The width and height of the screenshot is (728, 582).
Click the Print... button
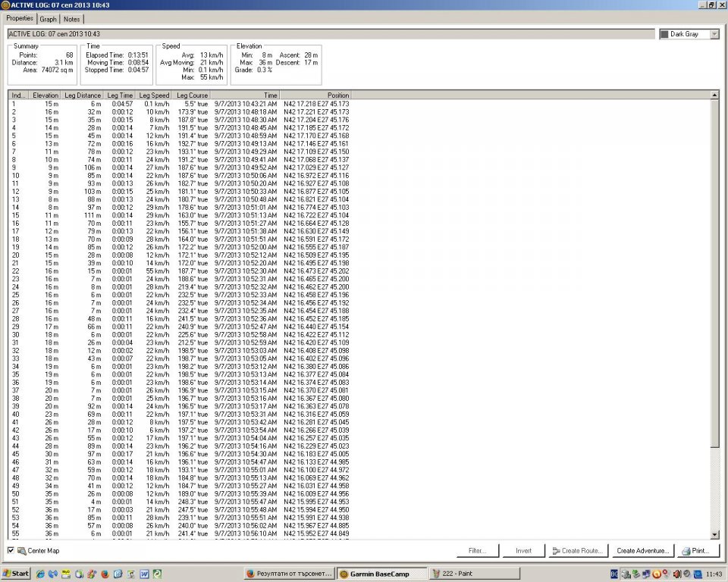tap(698, 550)
